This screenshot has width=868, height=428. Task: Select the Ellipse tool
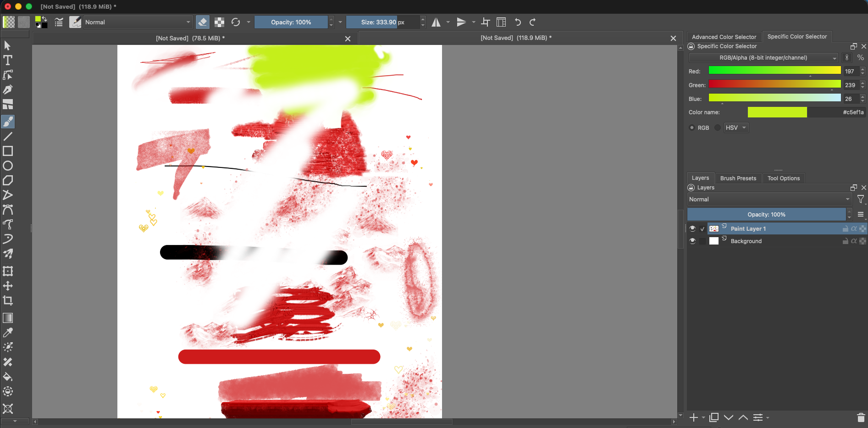pyautogui.click(x=8, y=166)
